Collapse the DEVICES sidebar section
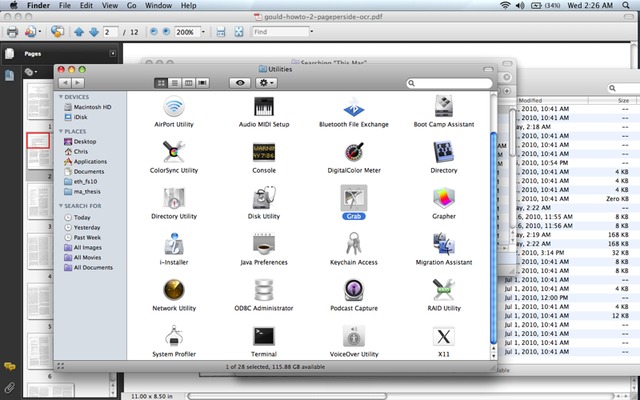This screenshot has width=640, height=400. 61,97
